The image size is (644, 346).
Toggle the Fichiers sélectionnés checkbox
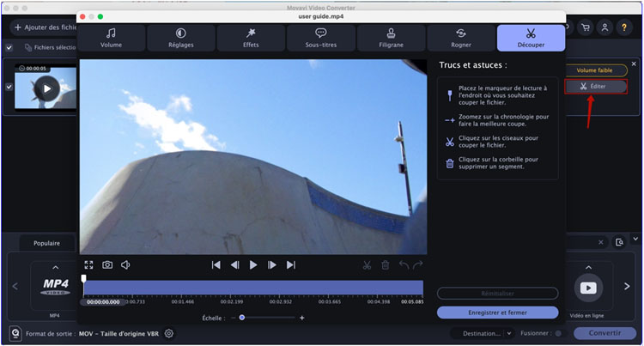pyautogui.click(x=9, y=47)
